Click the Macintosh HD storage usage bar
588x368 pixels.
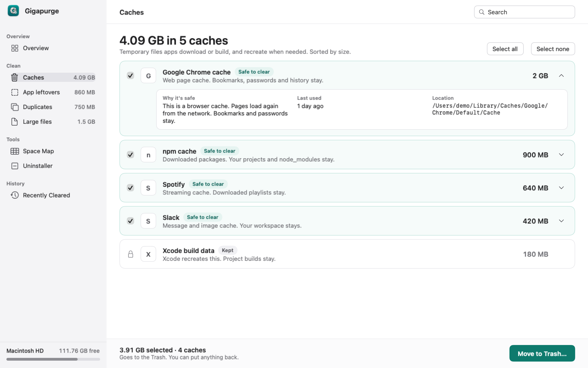click(53, 359)
